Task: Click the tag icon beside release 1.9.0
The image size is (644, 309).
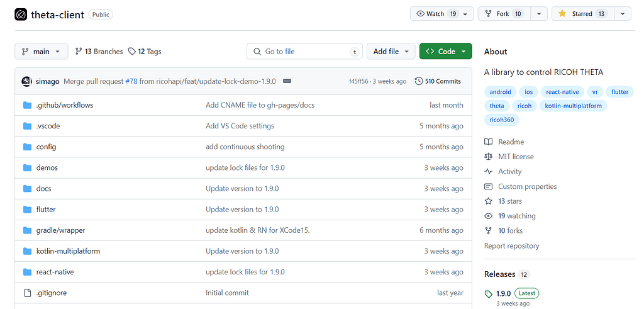Action: pos(488,294)
